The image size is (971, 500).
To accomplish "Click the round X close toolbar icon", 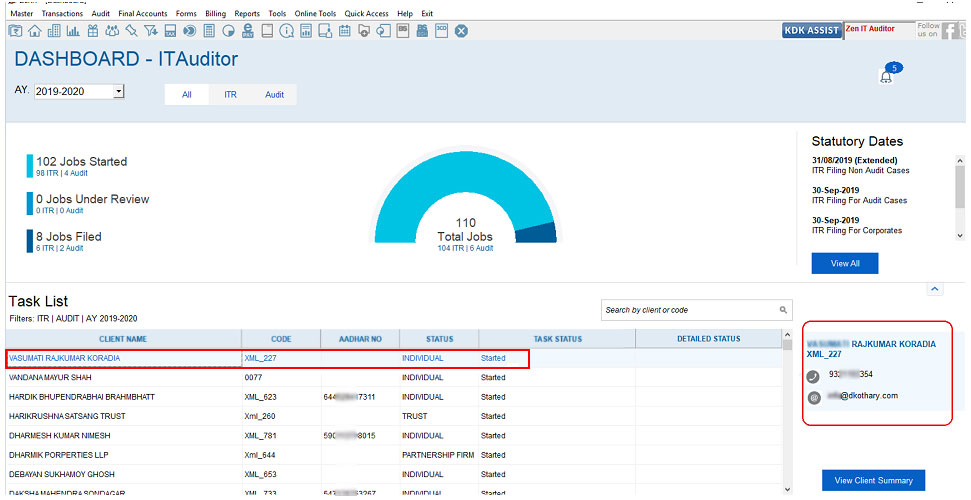I will point(461,31).
